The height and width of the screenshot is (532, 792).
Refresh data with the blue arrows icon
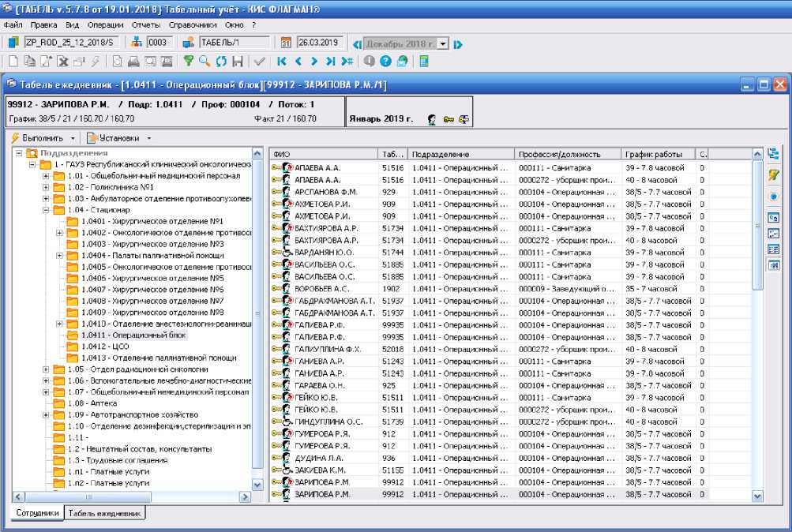221,62
